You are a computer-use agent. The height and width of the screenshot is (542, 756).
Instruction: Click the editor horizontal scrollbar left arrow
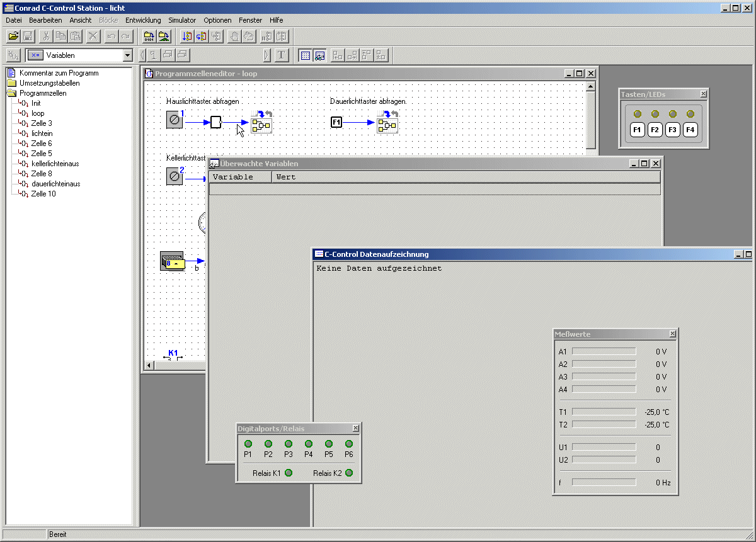(x=149, y=365)
